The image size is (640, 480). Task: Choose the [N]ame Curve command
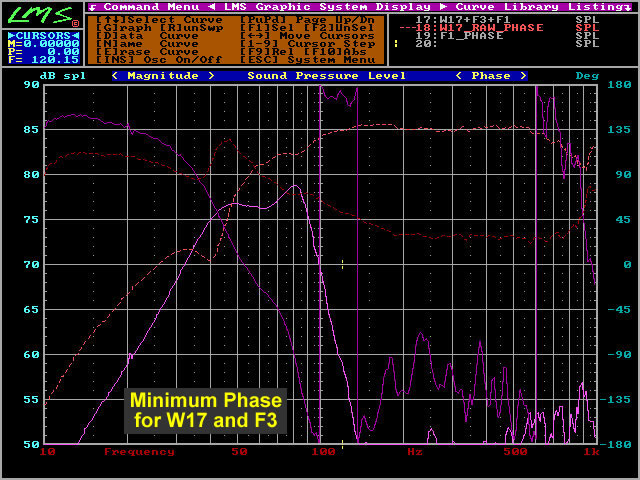click(x=147, y=44)
